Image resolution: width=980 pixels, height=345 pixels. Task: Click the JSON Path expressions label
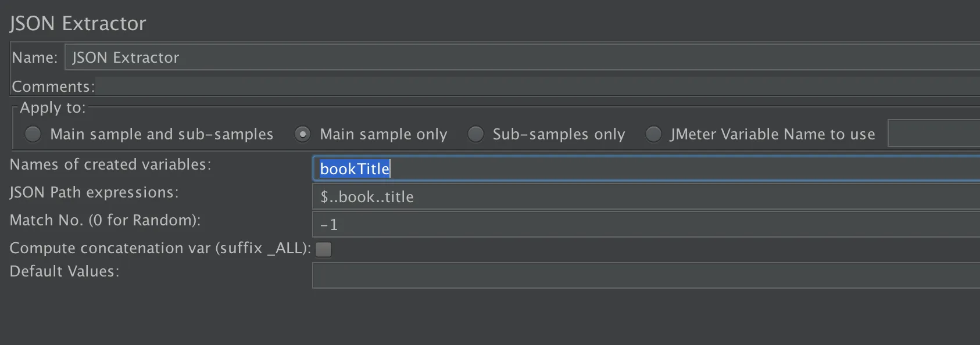point(94,192)
